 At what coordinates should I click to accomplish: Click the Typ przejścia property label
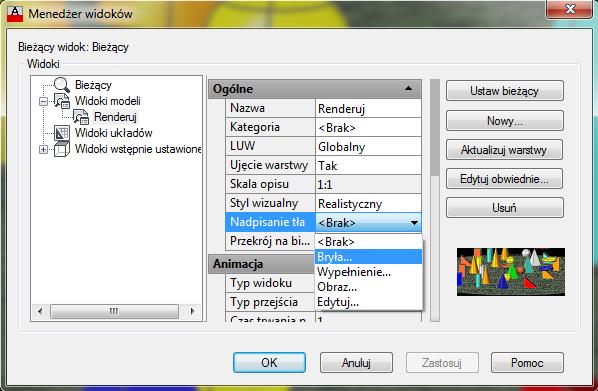coord(270,302)
